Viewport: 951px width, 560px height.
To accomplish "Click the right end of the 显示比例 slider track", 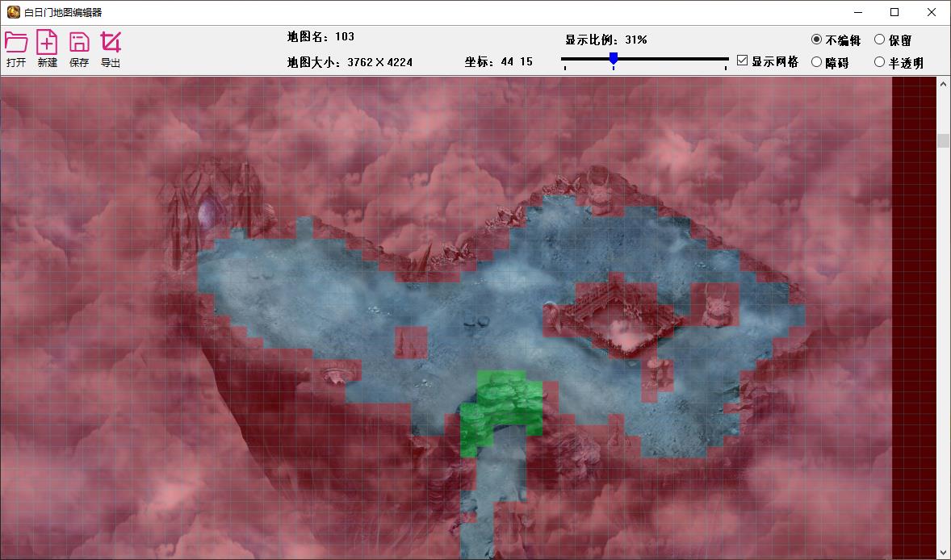I will [x=726, y=59].
